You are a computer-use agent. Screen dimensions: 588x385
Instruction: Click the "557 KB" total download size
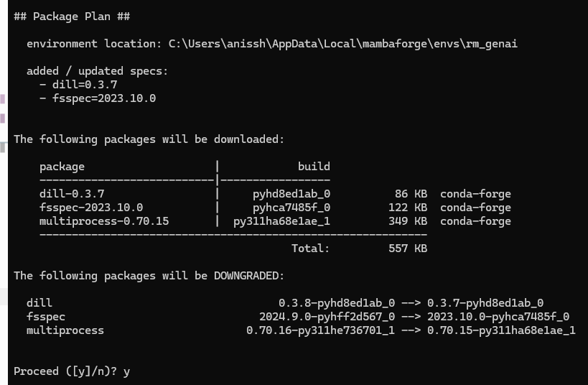[408, 249]
